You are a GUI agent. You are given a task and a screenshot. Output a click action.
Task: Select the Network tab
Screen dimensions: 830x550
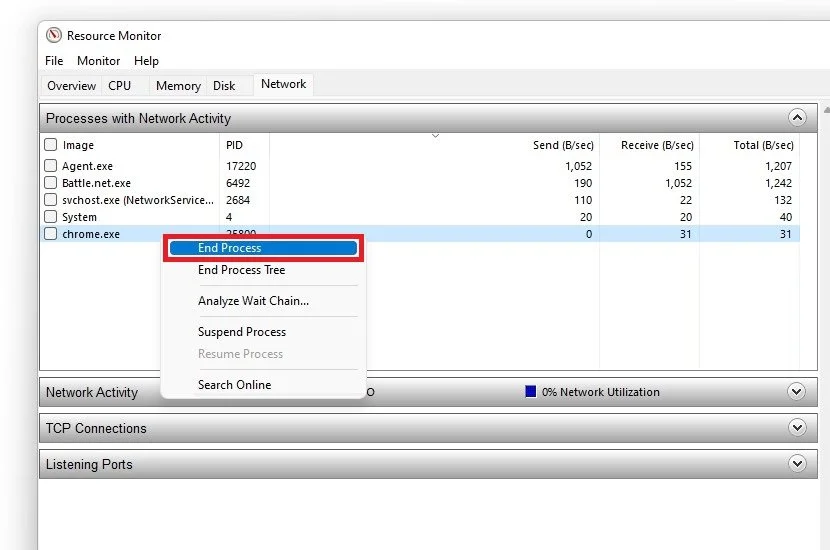tap(284, 84)
